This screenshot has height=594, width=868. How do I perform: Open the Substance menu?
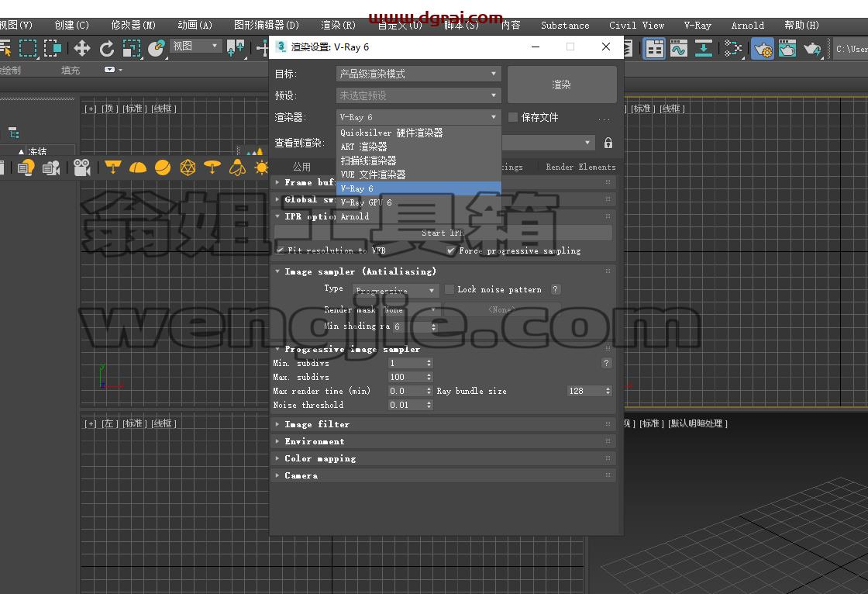(565, 25)
